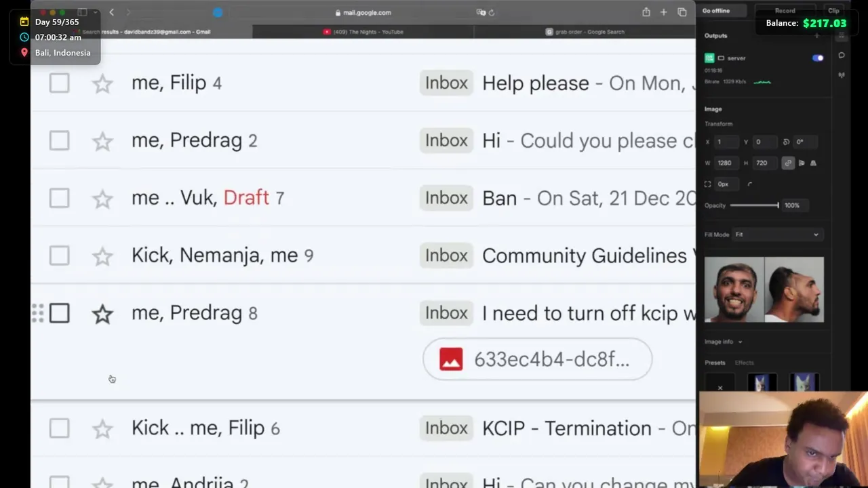Screen dimensions: 868x488
Task: Switch to 'The Nights - YouTube' tab
Action: click(363, 32)
